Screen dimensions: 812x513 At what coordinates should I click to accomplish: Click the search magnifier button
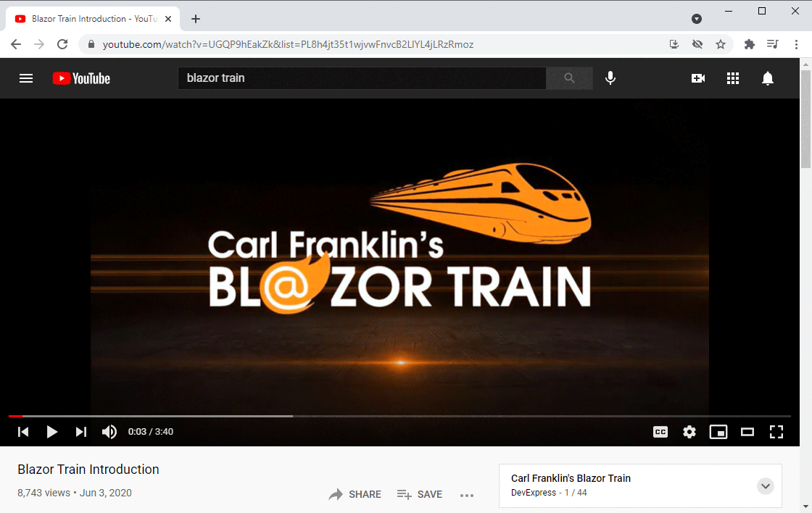(x=569, y=78)
